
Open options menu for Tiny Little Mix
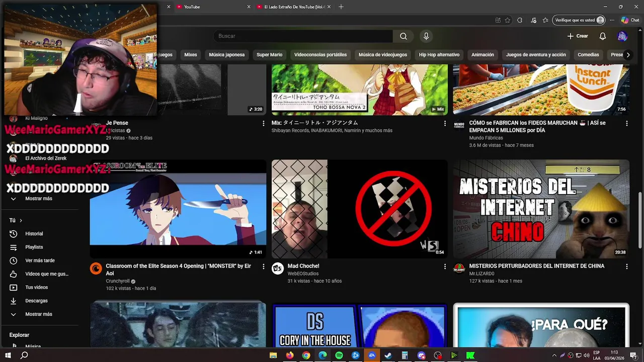[445, 123]
